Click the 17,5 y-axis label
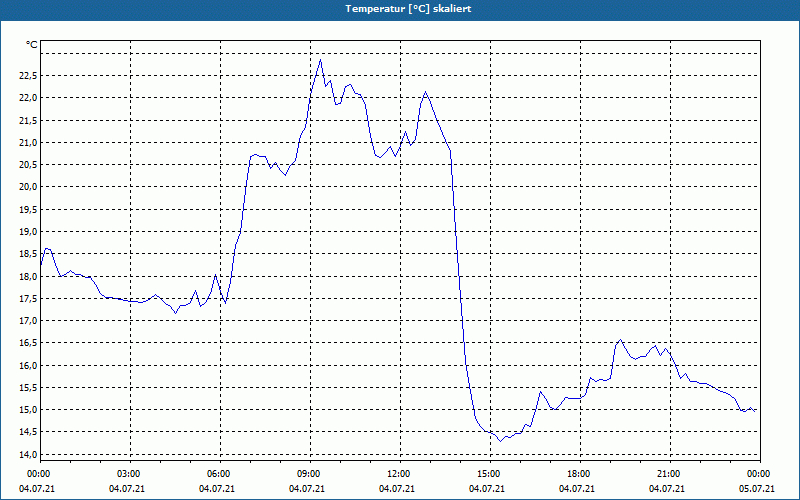Viewport: 800px width, 500px height. click(28, 299)
